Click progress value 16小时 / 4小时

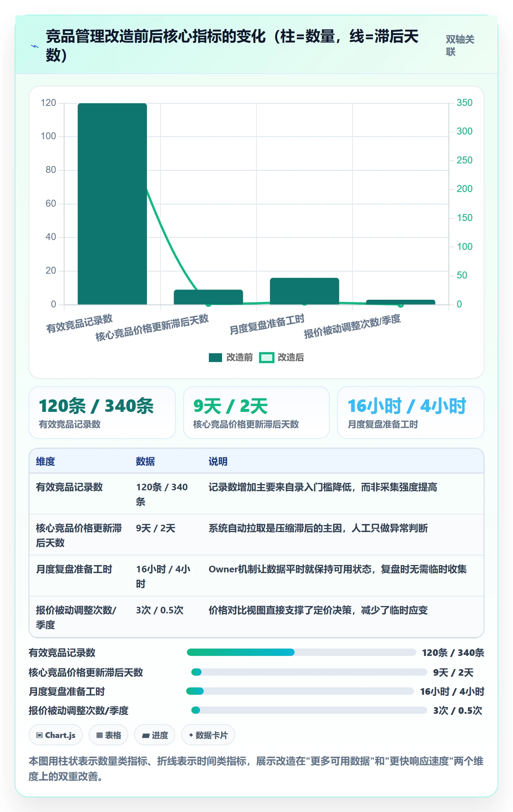(x=452, y=691)
